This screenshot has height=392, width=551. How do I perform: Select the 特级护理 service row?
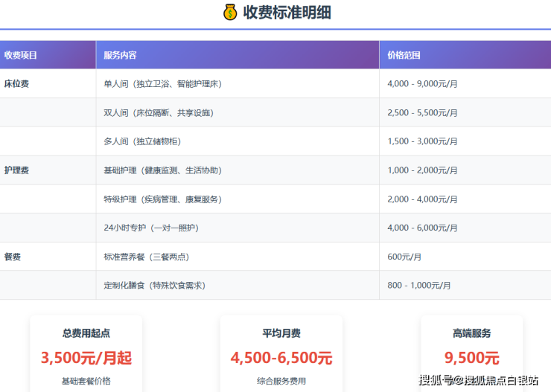pos(162,199)
